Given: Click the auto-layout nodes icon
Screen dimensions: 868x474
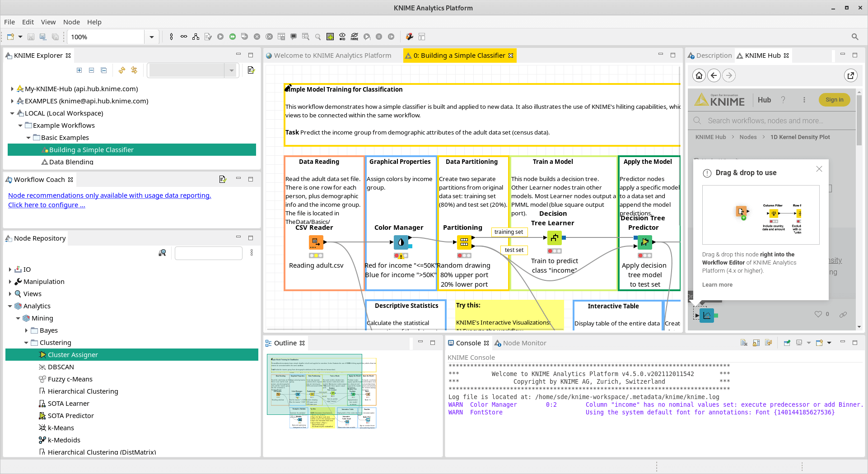Looking at the screenshot, I should 196,37.
